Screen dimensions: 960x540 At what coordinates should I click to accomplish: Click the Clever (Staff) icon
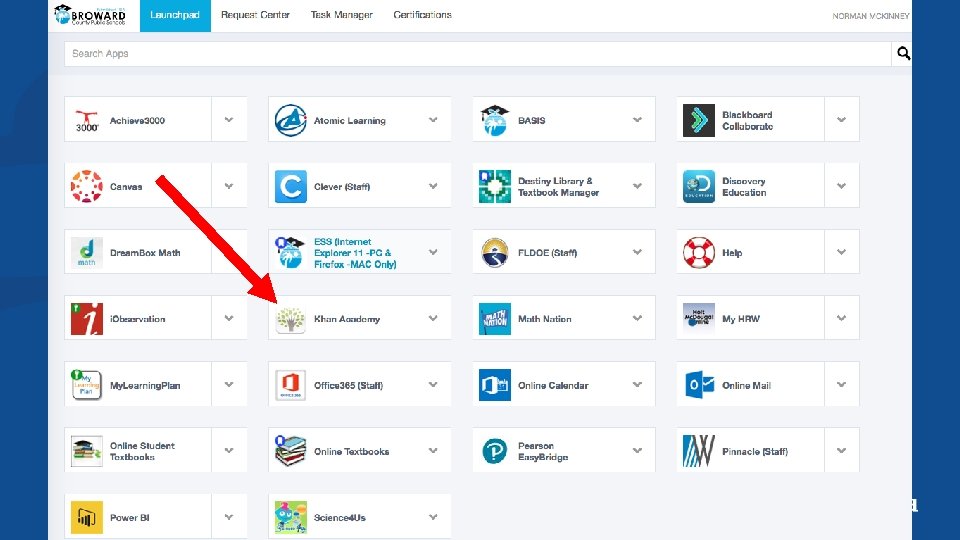click(290, 187)
